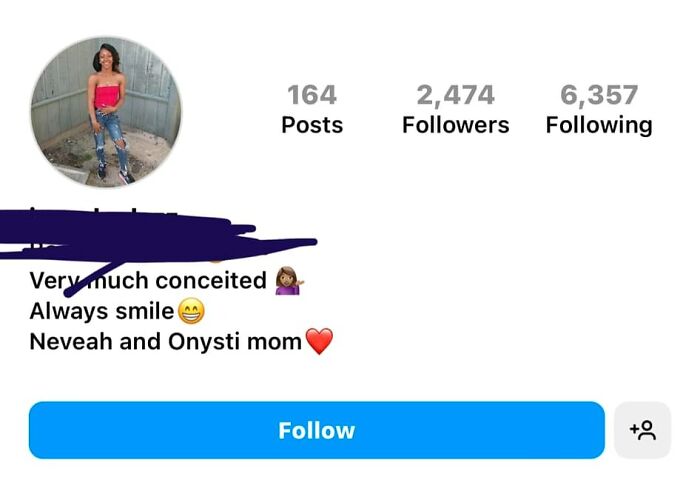The width and height of the screenshot is (700, 497).
Task: Open the Following list label
Action: (598, 125)
